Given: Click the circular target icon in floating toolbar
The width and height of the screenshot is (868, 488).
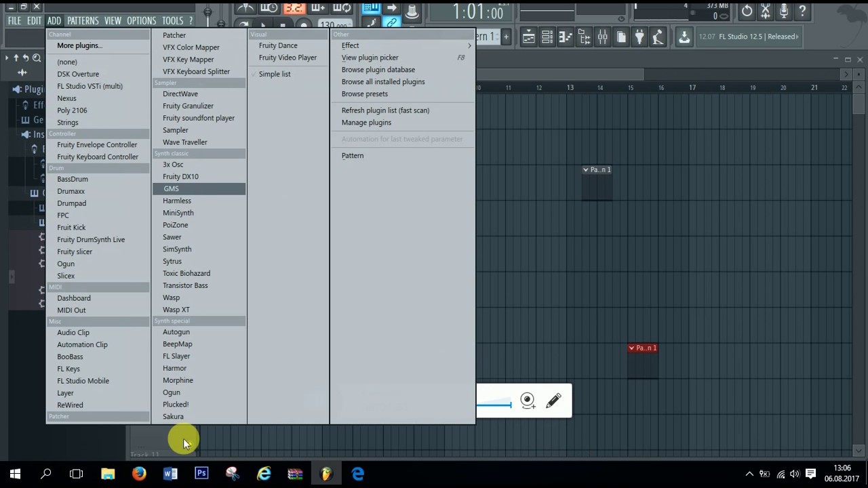Looking at the screenshot, I should click(528, 401).
